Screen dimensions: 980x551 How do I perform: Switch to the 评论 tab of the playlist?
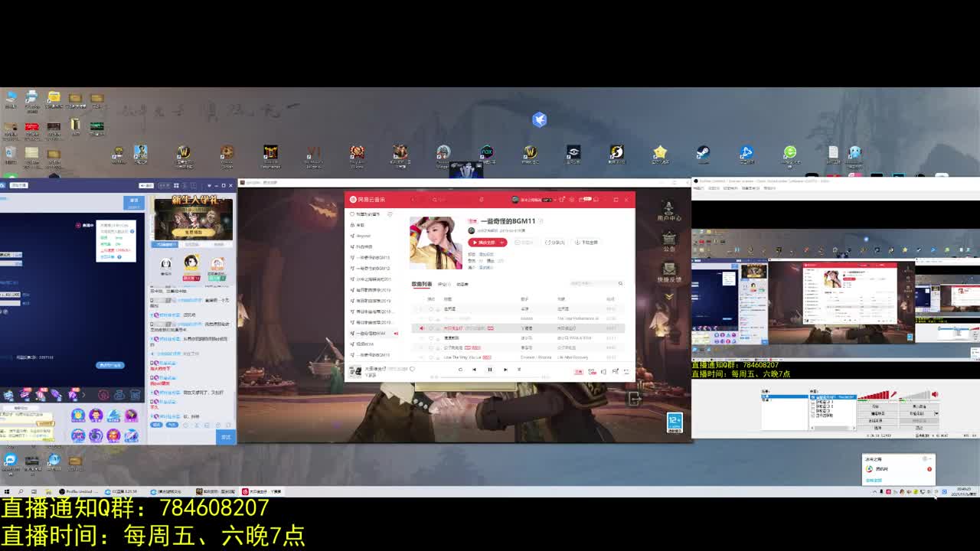(x=444, y=284)
